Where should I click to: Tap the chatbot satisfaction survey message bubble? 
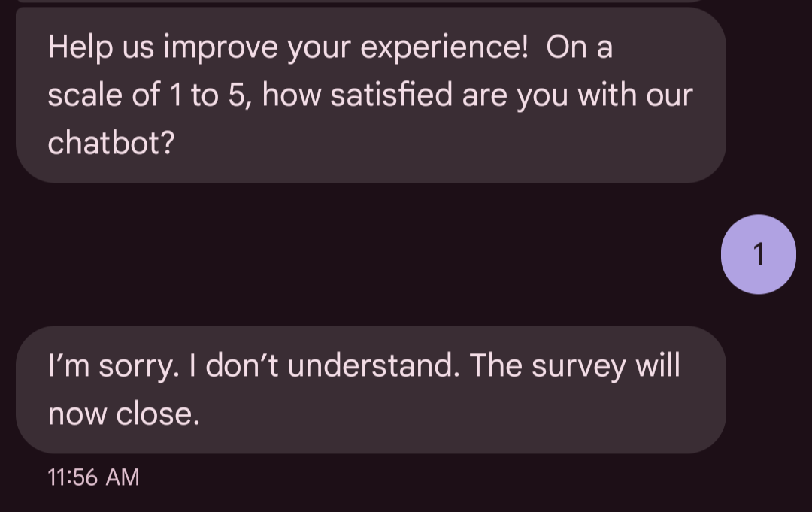click(370, 95)
